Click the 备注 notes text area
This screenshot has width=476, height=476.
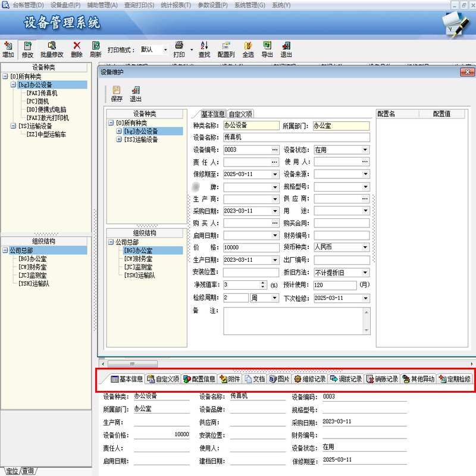coord(296,321)
